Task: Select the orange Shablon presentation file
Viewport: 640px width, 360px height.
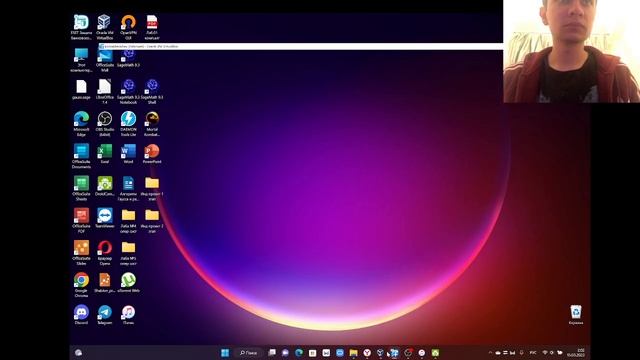Action: pyautogui.click(x=104, y=282)
